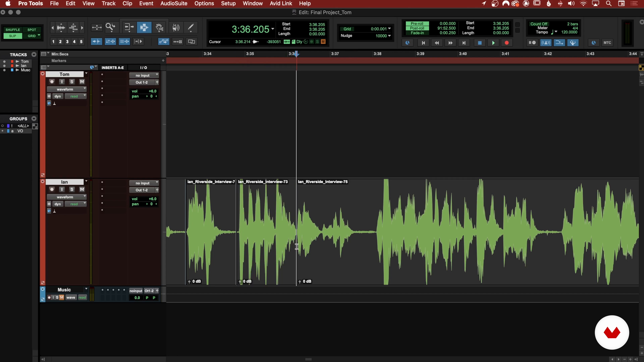The width and height of the screenshot is (644, 362).
Task: Open TRACKS list options menu
Action: pos(34,54)
